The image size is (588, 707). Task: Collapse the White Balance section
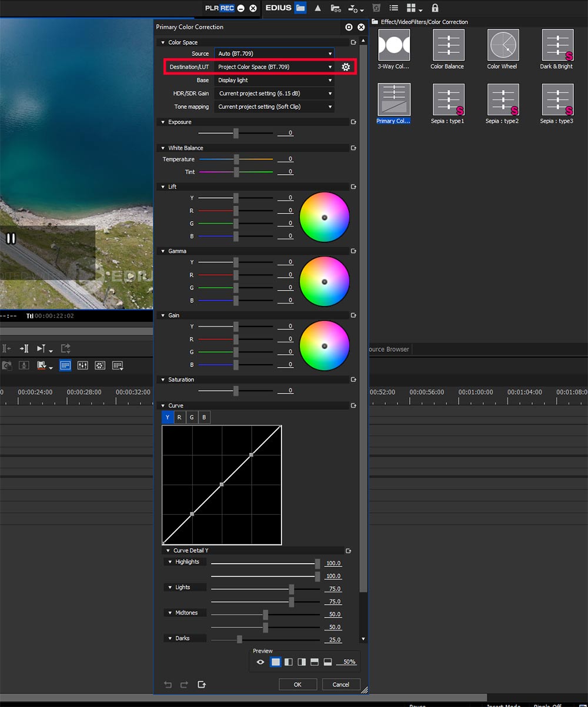pos(163,148)
